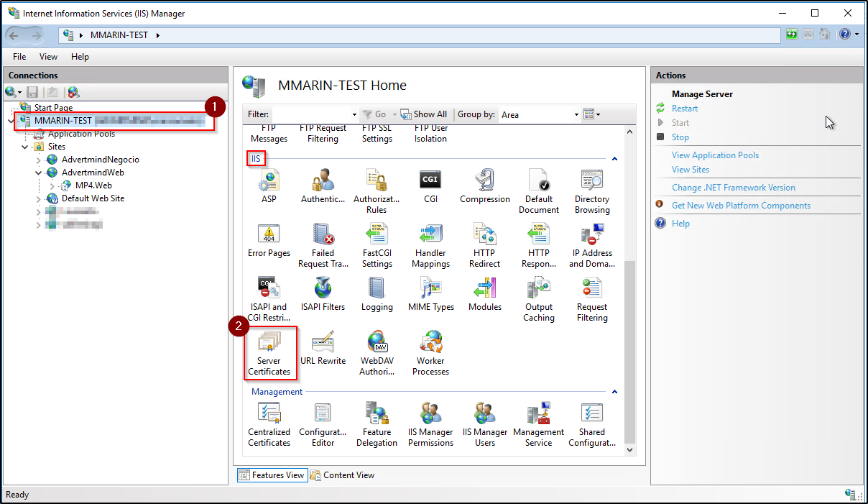The image size is (868, 504).
Task: Click Restart in Actions pane
Action: coord(685,109)
